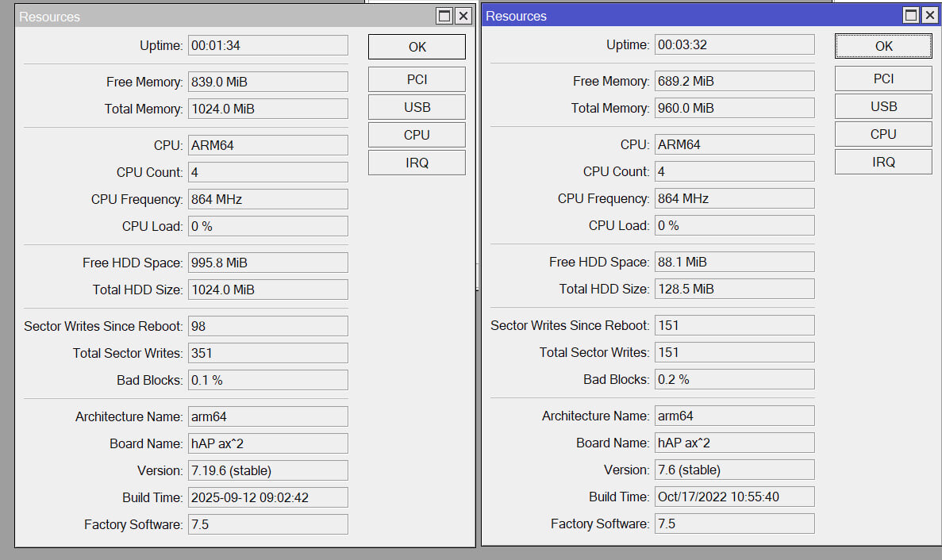The image size is (942, 560).
Task: Maximize the right Resources window
Action: (911, 15)
